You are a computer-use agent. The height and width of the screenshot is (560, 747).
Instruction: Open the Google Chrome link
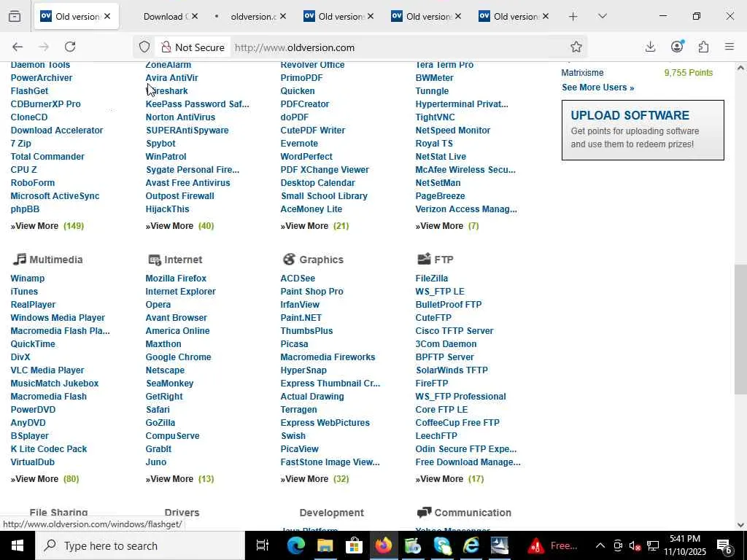[x=178, y=357]
